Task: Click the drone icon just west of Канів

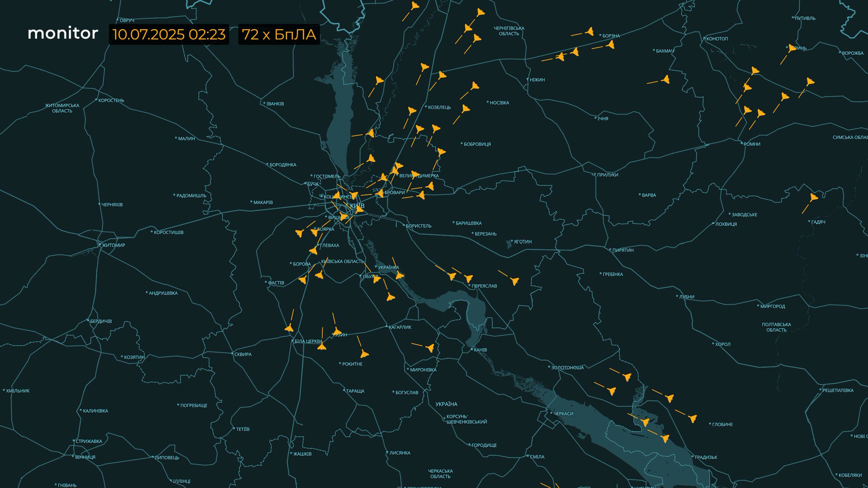Action: pos(430,348)
